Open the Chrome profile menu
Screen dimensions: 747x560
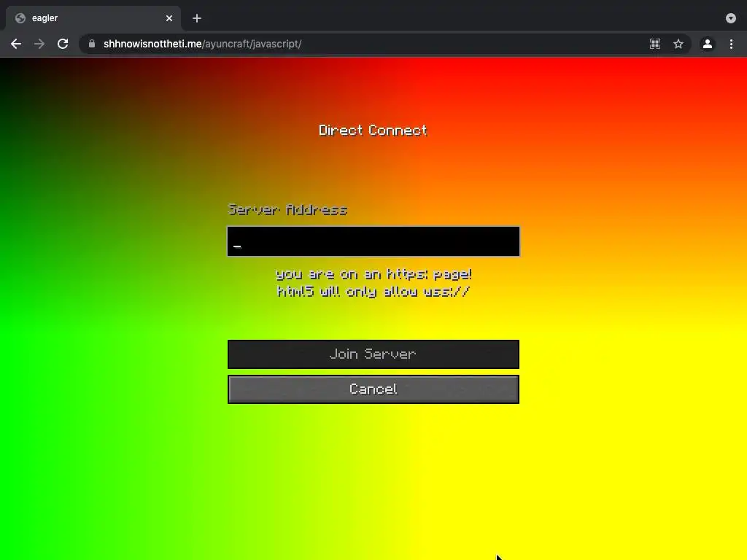click(708, 44)
